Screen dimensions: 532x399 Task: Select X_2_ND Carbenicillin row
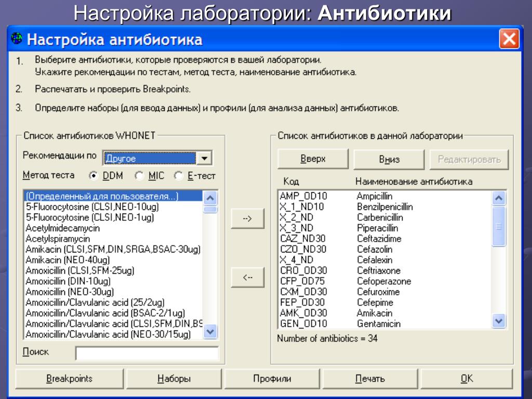385,217
